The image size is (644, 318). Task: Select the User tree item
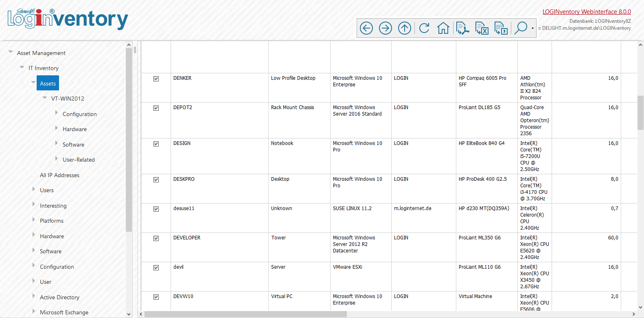[46, 282]
